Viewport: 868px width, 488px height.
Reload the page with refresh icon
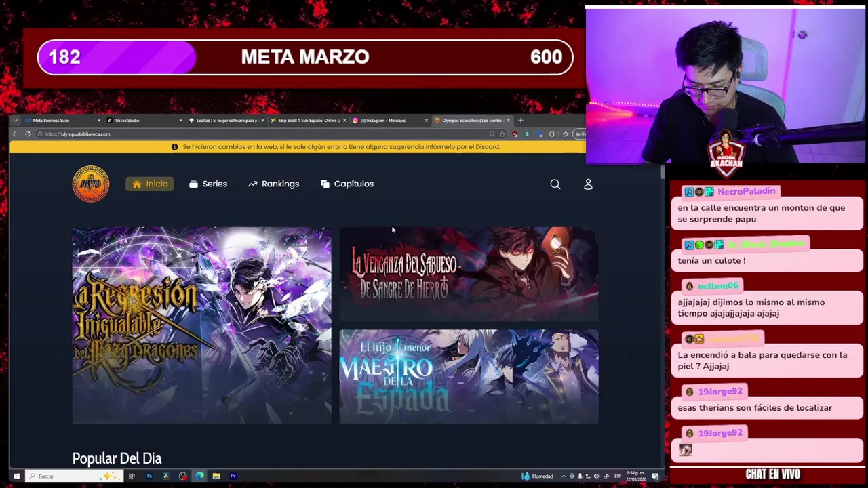tap(28, 134)
